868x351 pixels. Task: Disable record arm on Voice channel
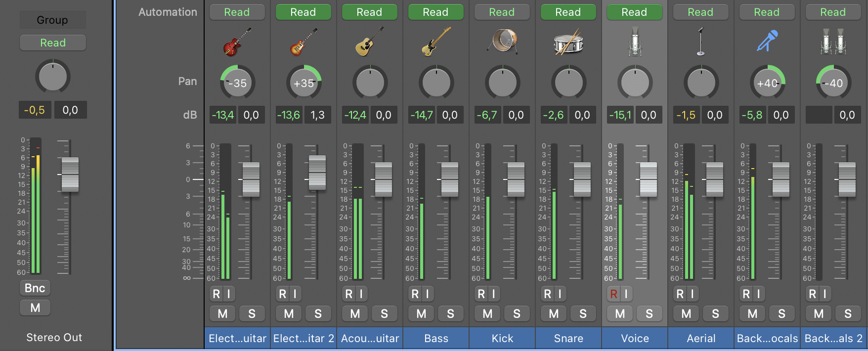(x=613, y=294)
